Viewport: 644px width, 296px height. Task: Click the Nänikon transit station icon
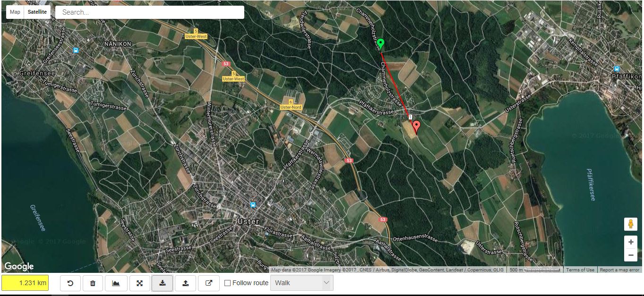coord(76,50)
